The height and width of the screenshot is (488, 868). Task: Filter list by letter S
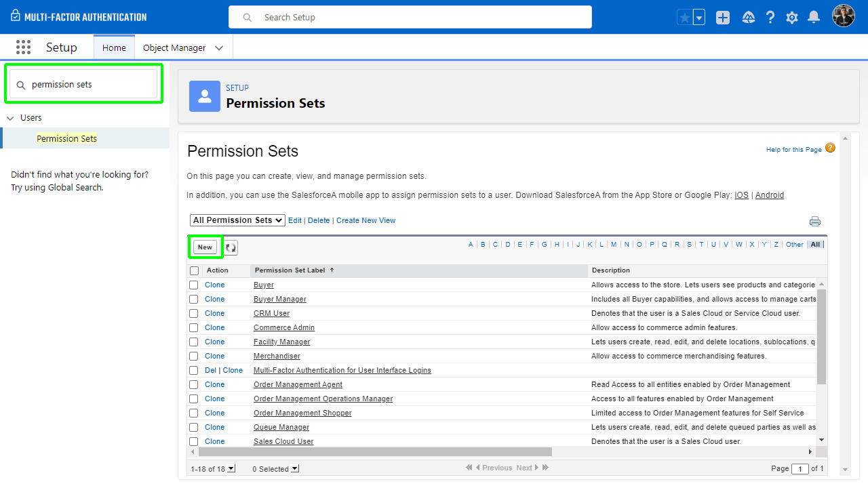click(x=689, y=245)
